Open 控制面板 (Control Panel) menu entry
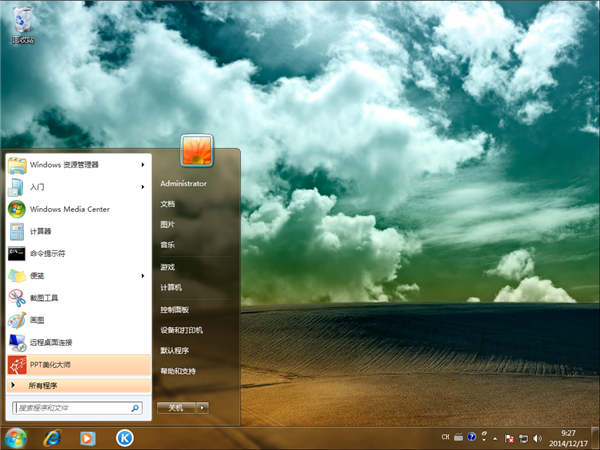The image size is (600, 450). click(174, 310)
